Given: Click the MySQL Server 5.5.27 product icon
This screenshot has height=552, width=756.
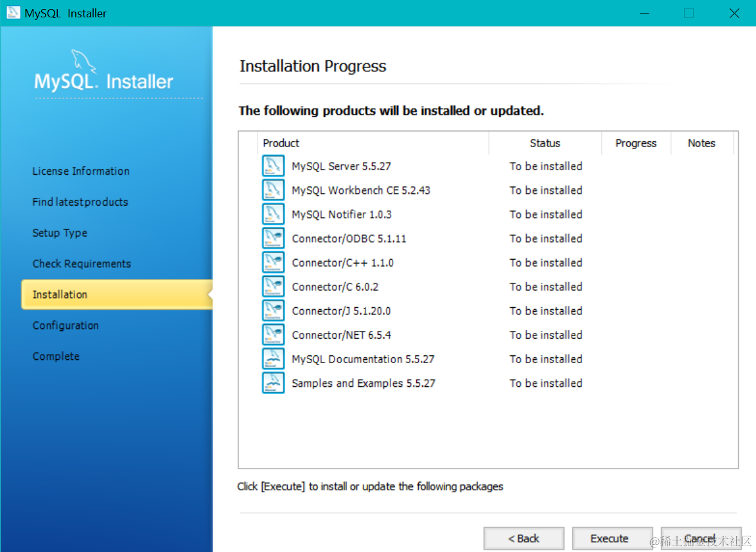Looking at the screenshot, I should click(x=273, y=166).
